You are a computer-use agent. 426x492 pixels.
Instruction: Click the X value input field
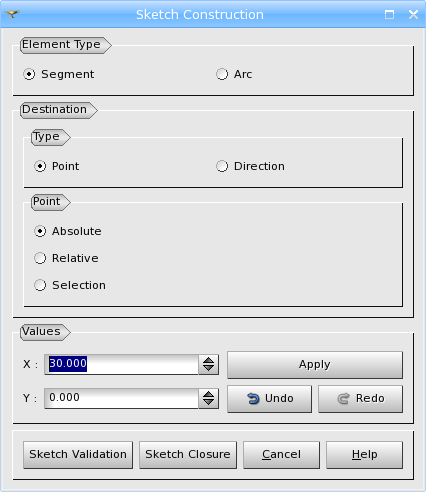point(121,364)
